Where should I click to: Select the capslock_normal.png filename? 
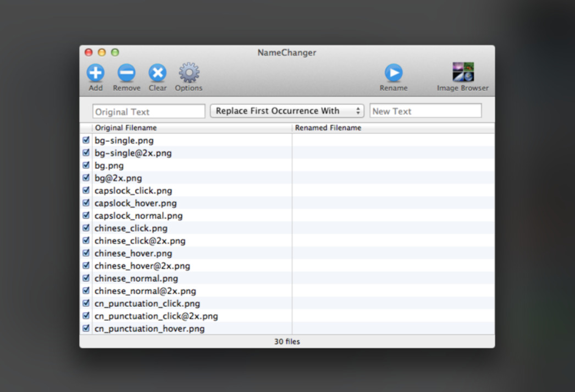[138, 216]
